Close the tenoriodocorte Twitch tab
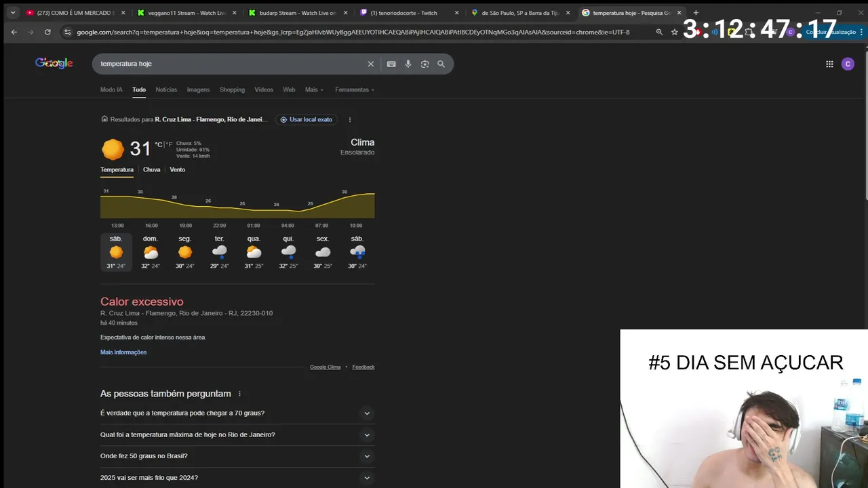Screen dimensions: 868x488 pos(456,13)
